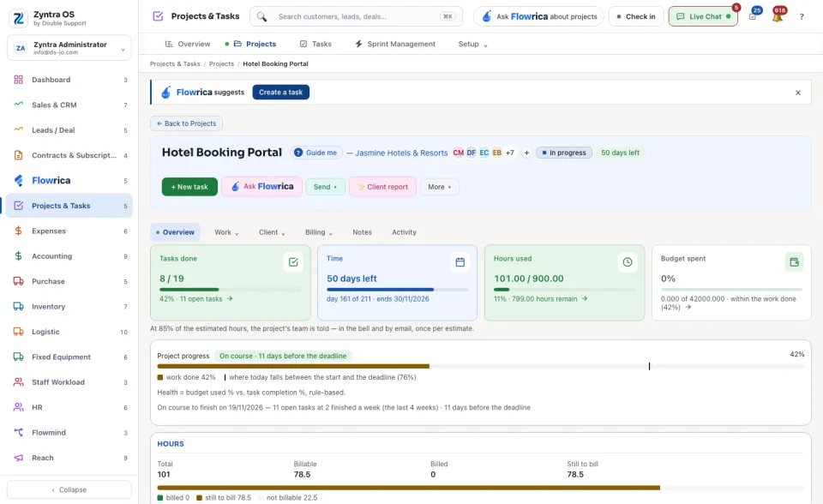The width and height of the screenshot is (823, 504).
Task: Open the Inventory icon
Action: (x=18, y=307)
